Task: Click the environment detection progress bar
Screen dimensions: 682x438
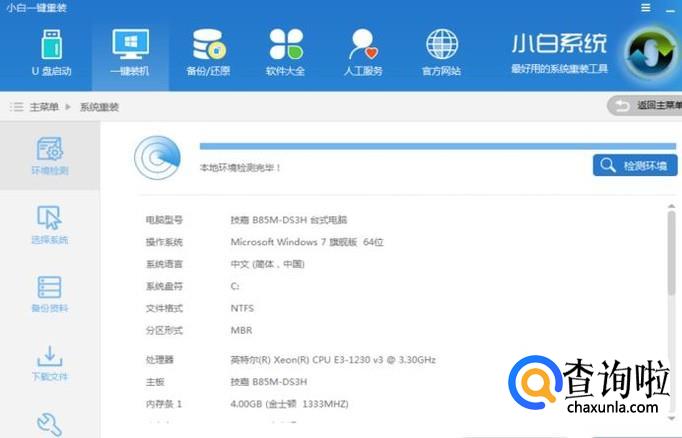Action: [438, 147]
